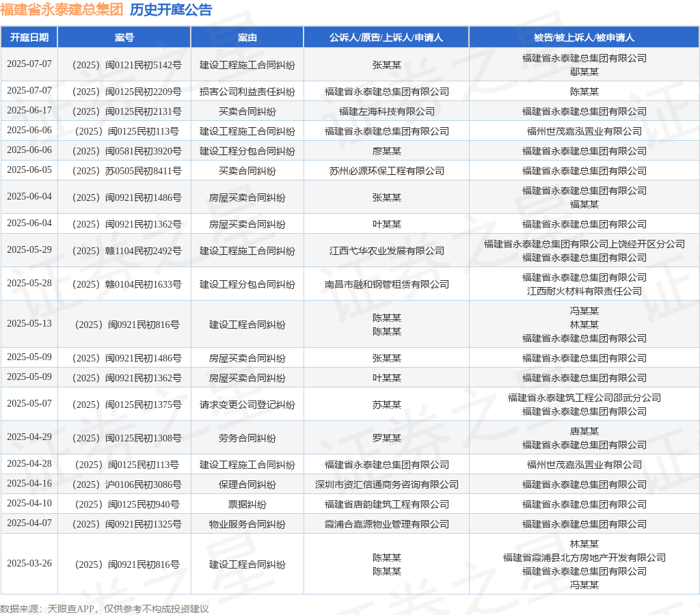The height and width of the screenshot is (615, 700).
Task: Click plaintiff 福建省唐韵建筑工程有限公司
Action: pyautogui.click(x=387, y=505)
